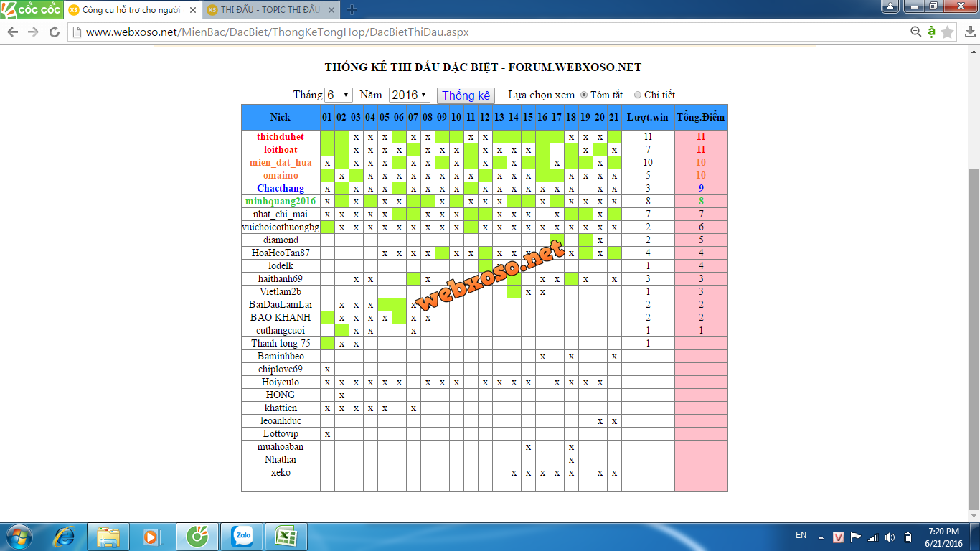Open the page zoom magnifier icon
This screenshot has width=980, height=551.
coord(916,32)
